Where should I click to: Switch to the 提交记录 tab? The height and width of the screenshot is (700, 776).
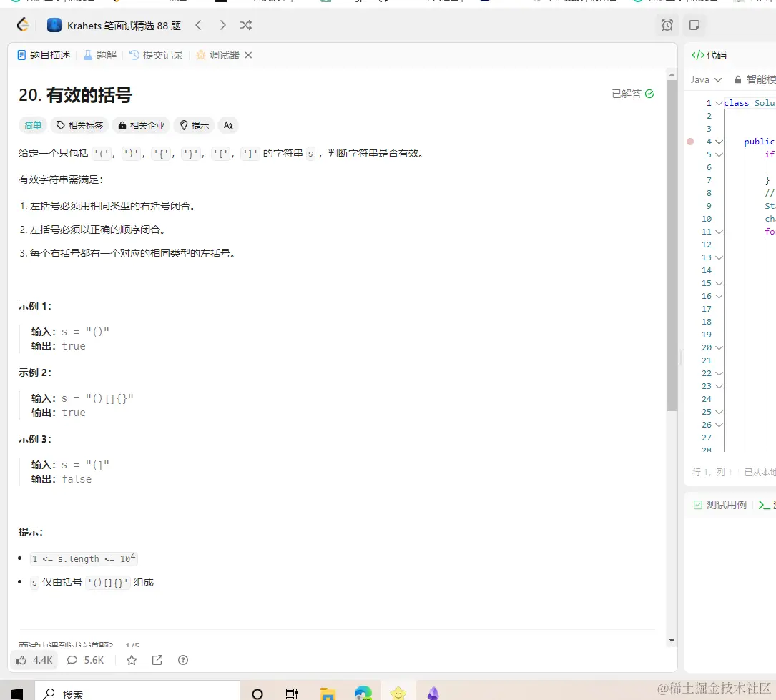[157, 55]
